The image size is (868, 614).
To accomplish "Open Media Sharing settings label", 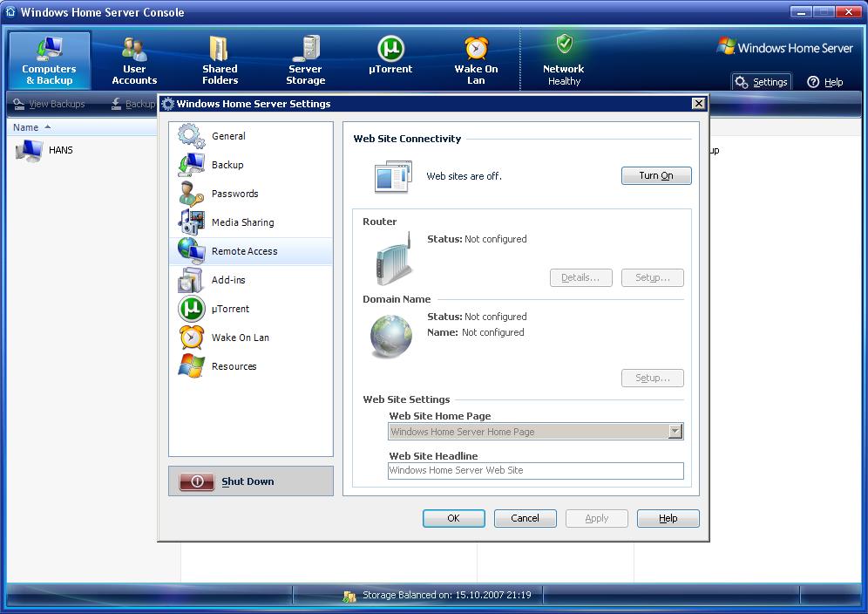I will click(x=242, y=222).
